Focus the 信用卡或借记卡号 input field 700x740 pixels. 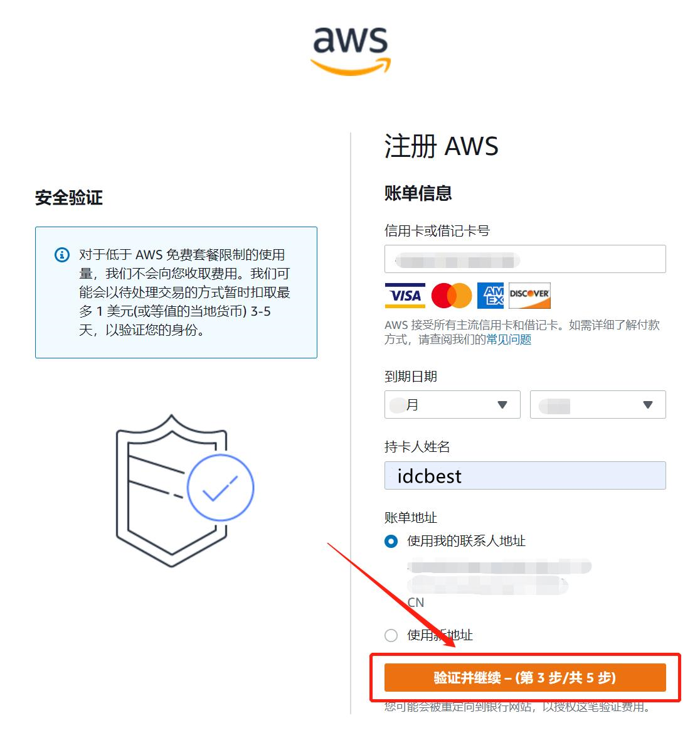click(525, 259)
